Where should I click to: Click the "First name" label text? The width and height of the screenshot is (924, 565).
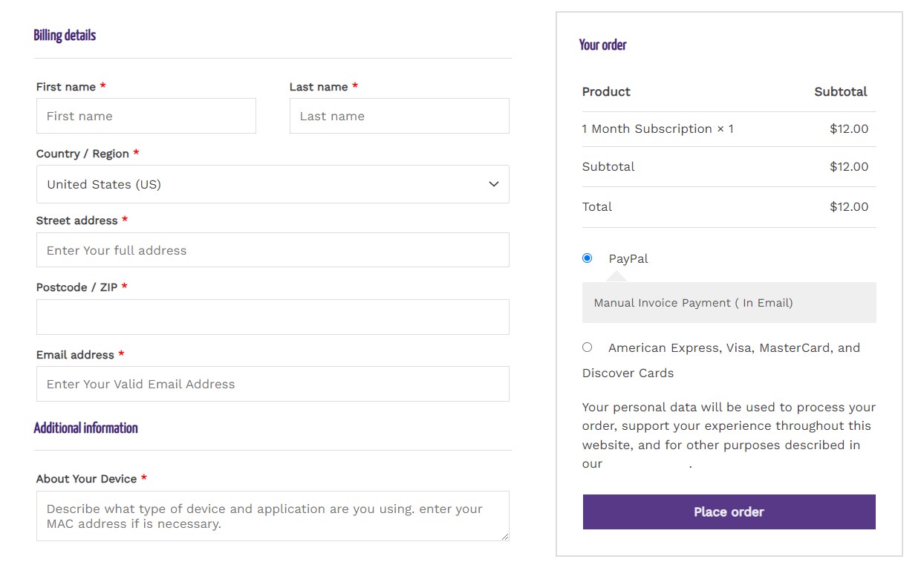tap(66, 87)
